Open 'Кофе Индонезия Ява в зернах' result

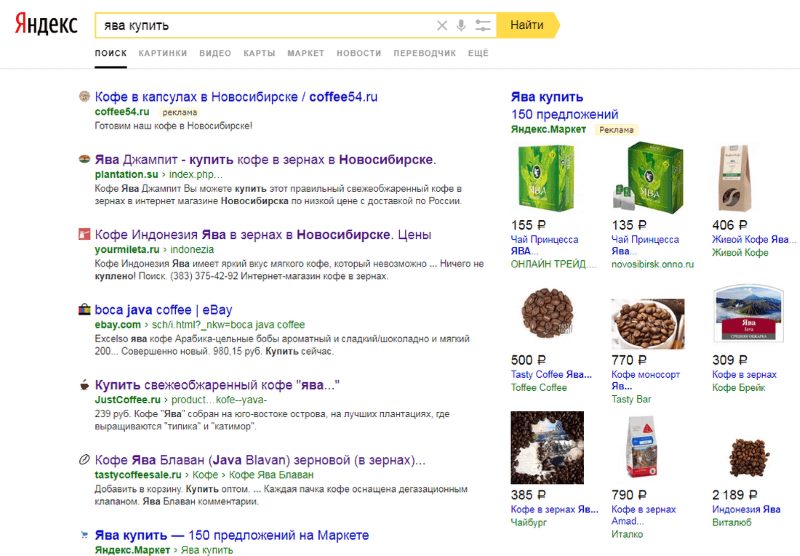pos(263,234)
